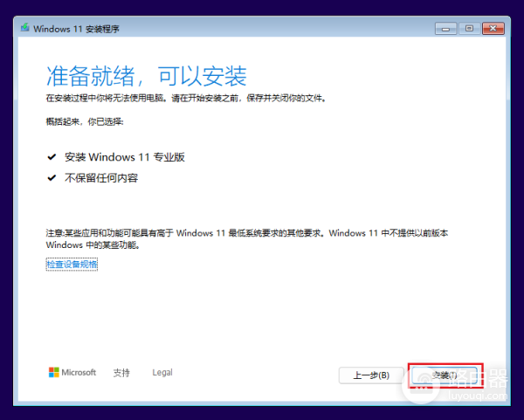
Task: Open the 检查设备规格 link
Action: [72, 265]
